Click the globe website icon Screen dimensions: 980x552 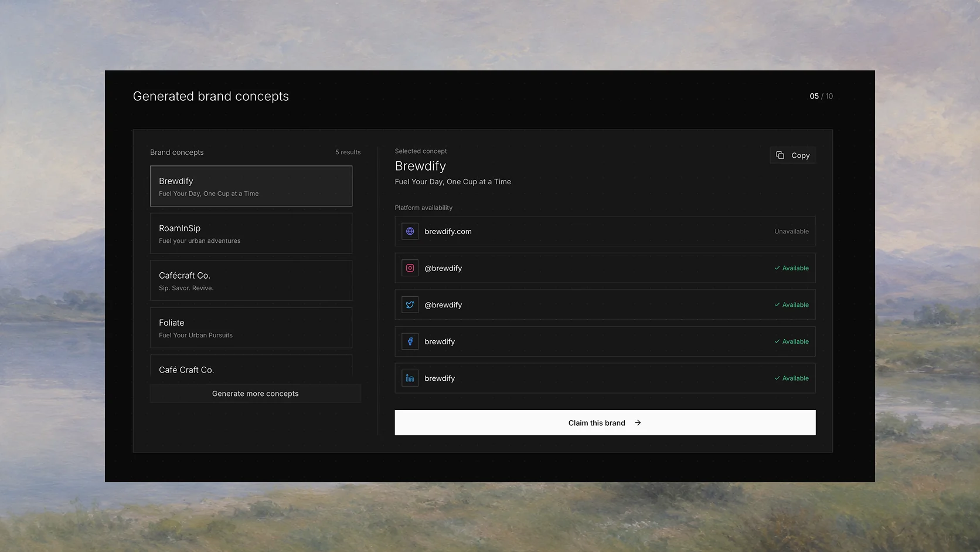[410, 231]
